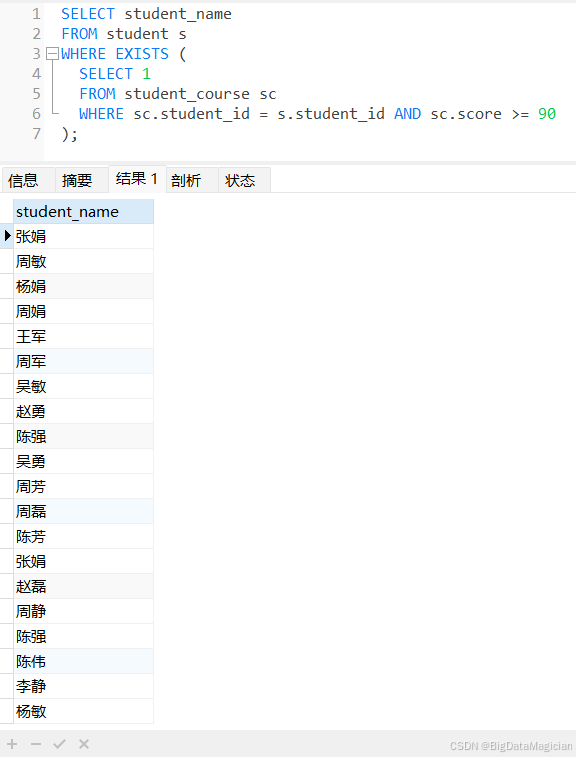The image size is (576, 757).
Task: Click line number 7 in the editor gutter
Action: 36,134
